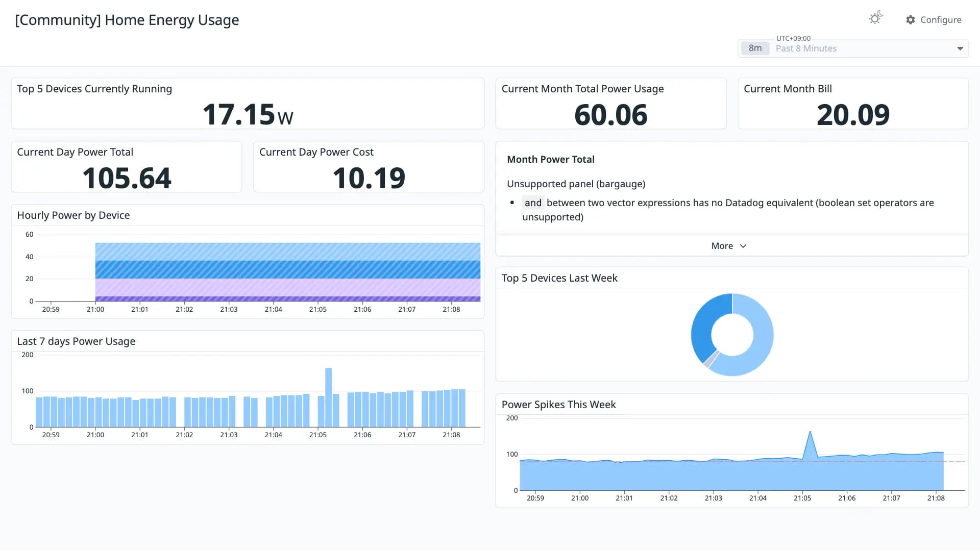980x551 pixels.
Task: Click the 105.64 current day power total
Action: [x=127, y=178]
